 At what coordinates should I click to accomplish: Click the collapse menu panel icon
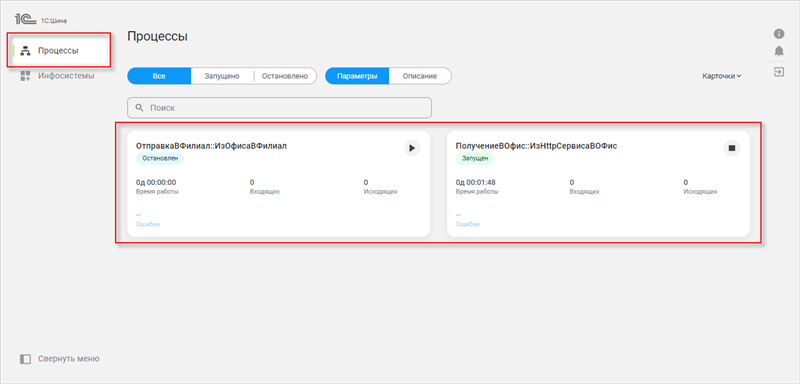tap(26, 359)
